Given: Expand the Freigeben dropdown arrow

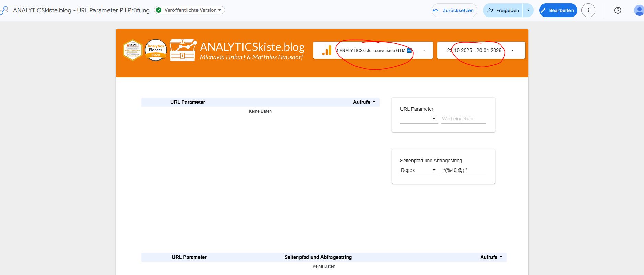Looking at the screenshot, I should point(528,10).
